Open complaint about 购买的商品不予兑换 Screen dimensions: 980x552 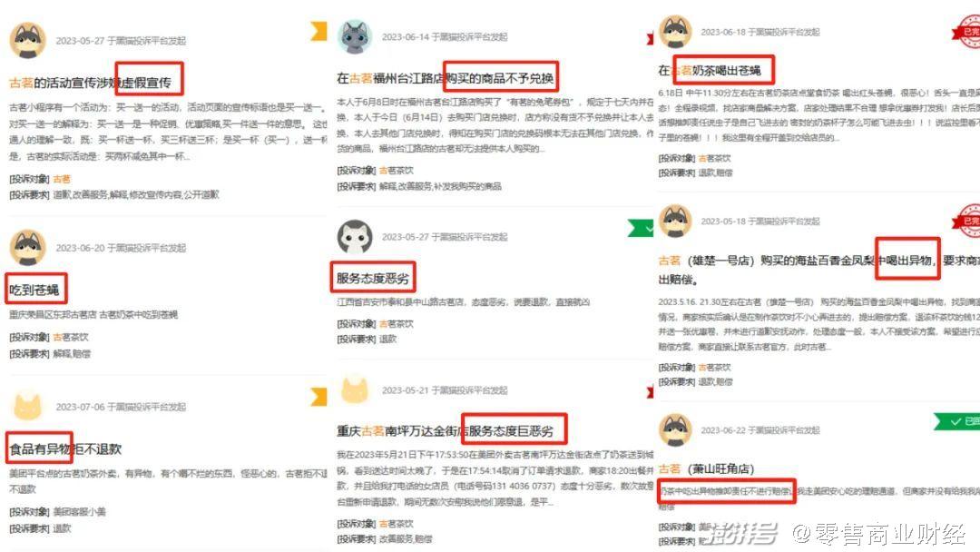coord(445,78)
